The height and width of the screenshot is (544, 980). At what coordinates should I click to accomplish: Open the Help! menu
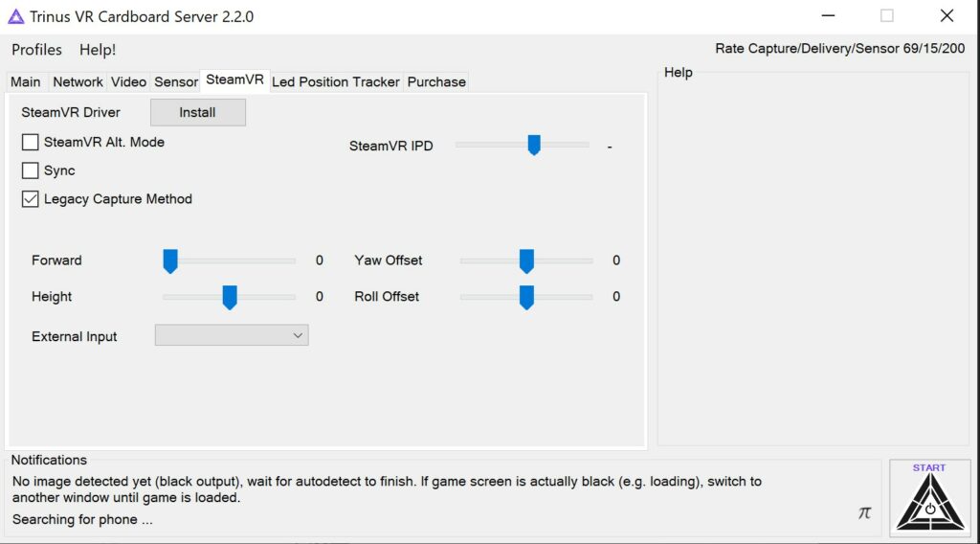(98, 50)
